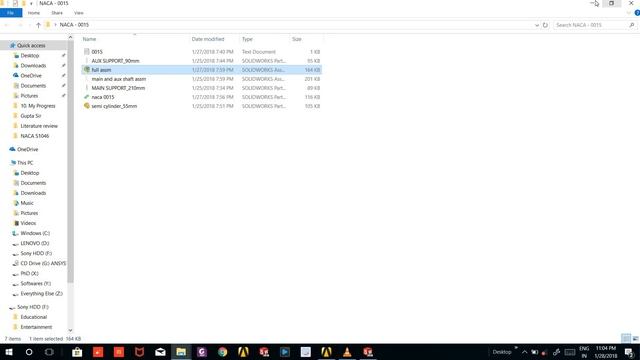Show hidden system tray icons
Screen dimensions: 640x360
524,352
